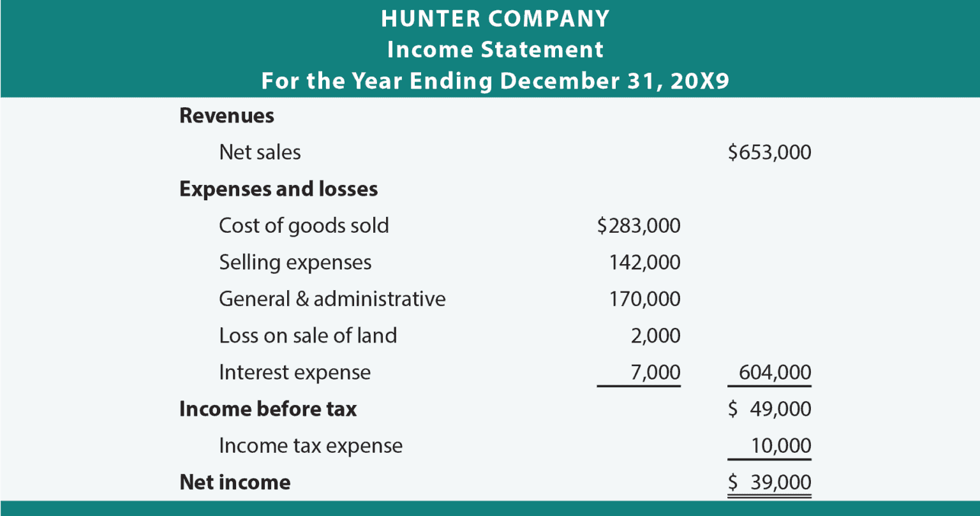This screenshot has width=980, height=516.
Task: Click the Selling expenses label
Action: coord(295,263)
